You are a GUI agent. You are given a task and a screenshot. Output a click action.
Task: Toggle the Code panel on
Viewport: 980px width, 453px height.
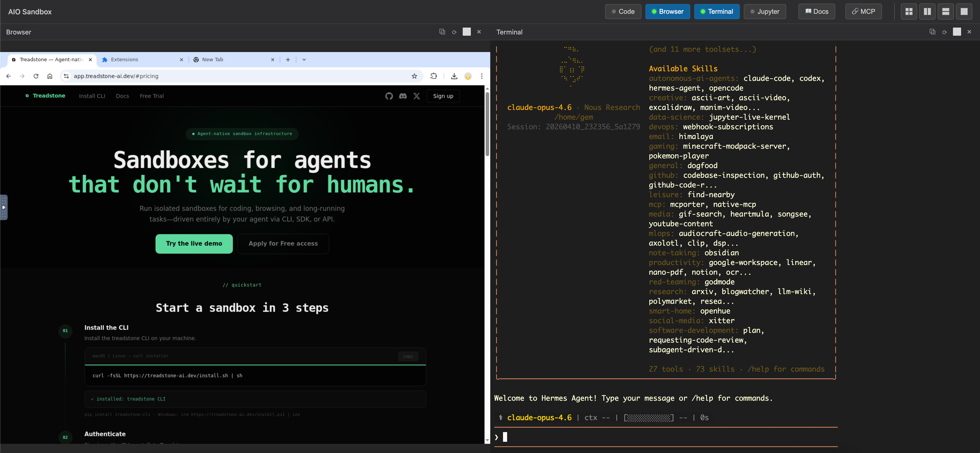(x=623, y=12)
